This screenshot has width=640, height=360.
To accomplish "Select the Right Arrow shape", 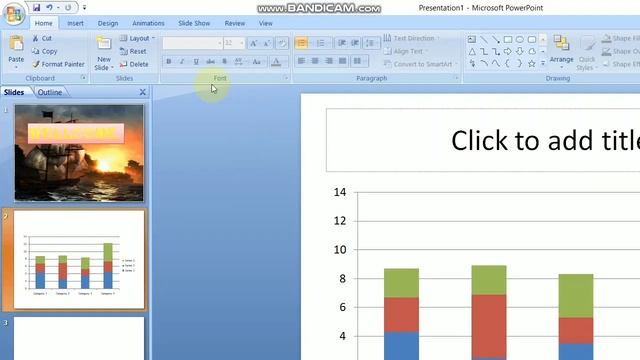I will (508, 52).
